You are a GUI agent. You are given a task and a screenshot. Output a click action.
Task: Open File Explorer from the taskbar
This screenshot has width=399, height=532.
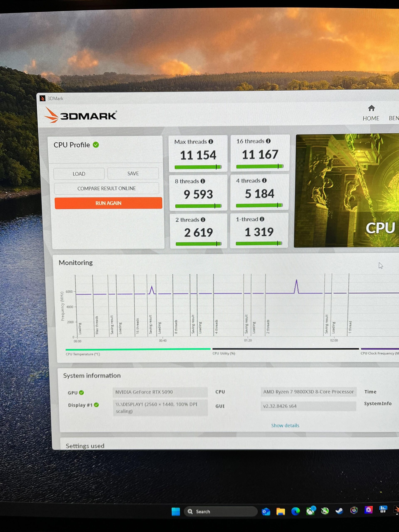pos(280,511)
